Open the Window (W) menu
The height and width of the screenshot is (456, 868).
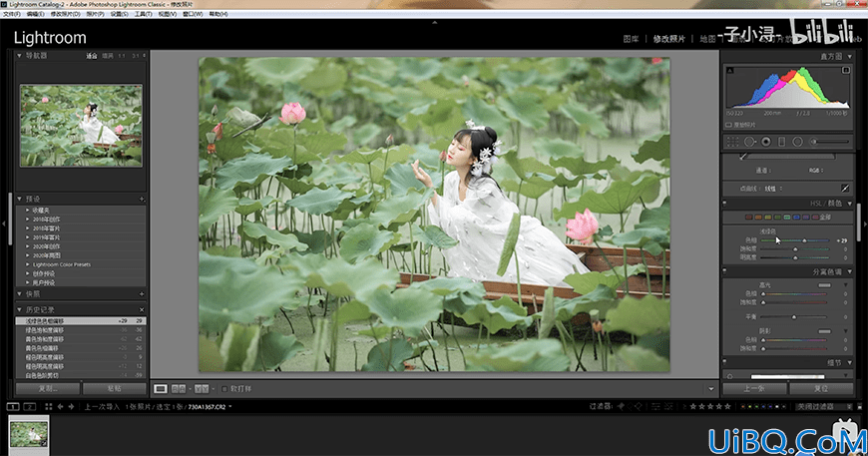(x=193, y=14)
